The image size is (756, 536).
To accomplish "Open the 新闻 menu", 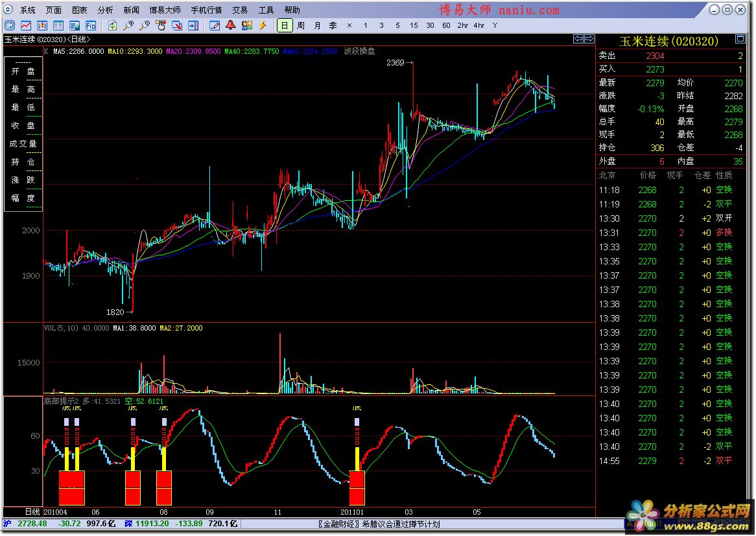I will [131, 10].
